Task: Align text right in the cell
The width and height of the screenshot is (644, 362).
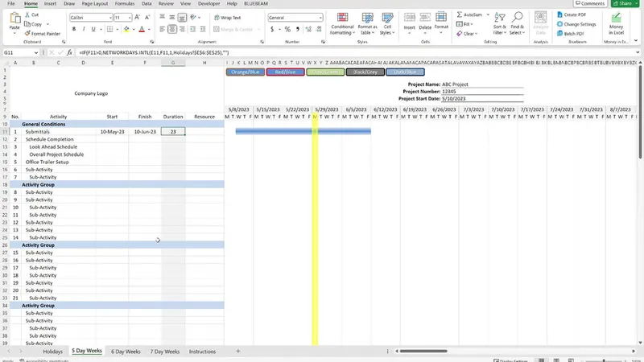Action: click(x=182, y=29)
